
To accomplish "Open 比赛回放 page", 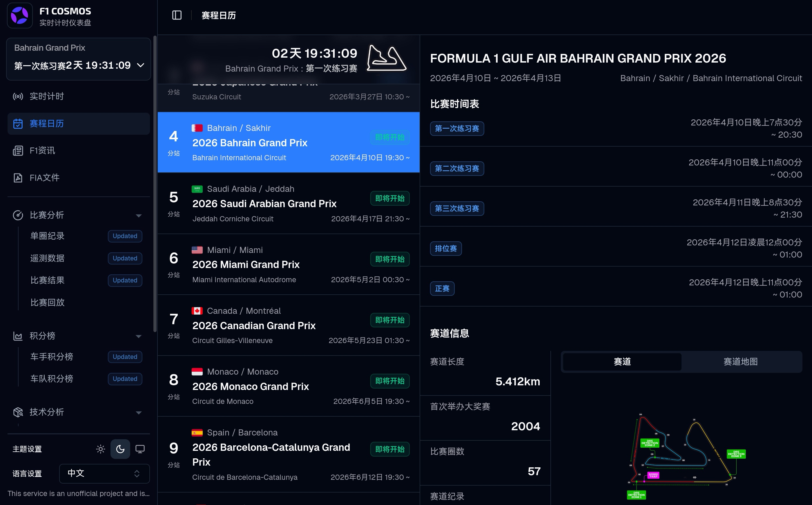I will pos(48,302).
